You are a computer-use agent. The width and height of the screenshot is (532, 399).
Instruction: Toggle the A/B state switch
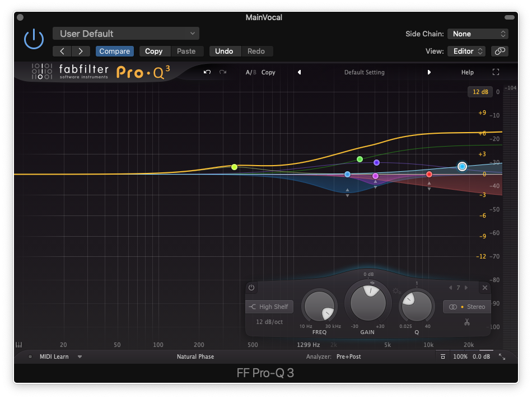(x=251, y=72)
